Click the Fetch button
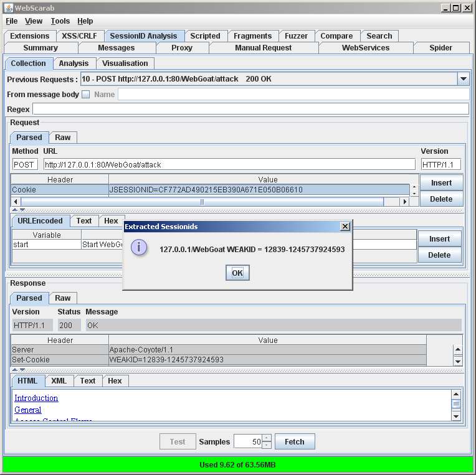476x475 pixels. (294, 442)
